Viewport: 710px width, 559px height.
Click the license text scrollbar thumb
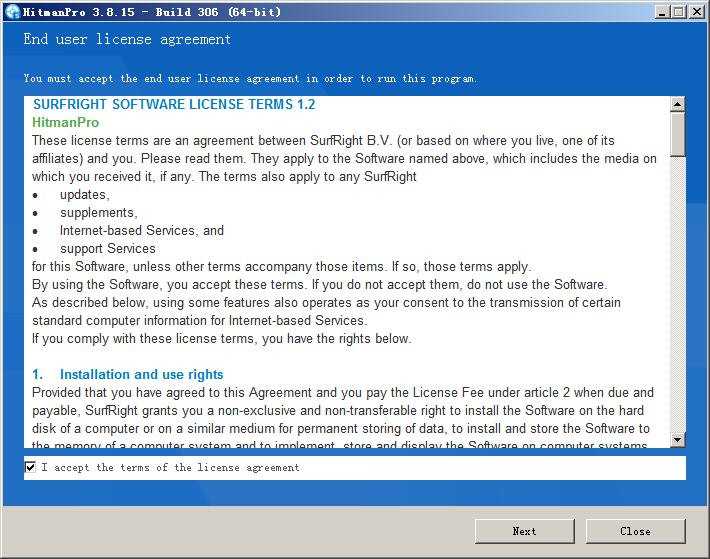678,134
